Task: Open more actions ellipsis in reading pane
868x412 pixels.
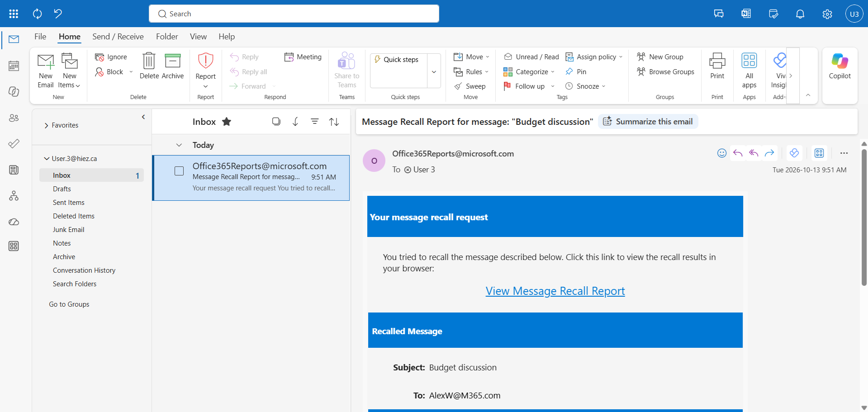Action: tap(844, 153)
